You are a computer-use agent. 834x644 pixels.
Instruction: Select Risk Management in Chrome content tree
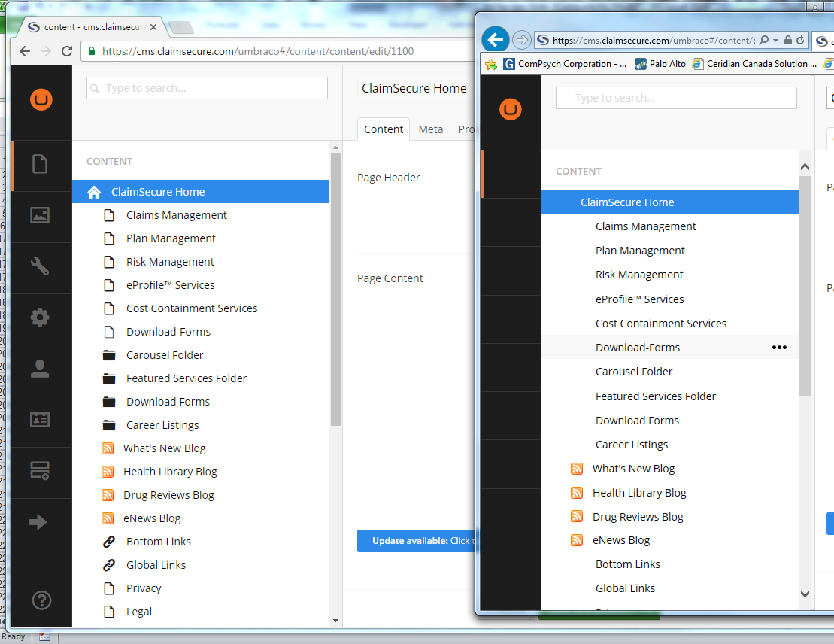point(170,262)
